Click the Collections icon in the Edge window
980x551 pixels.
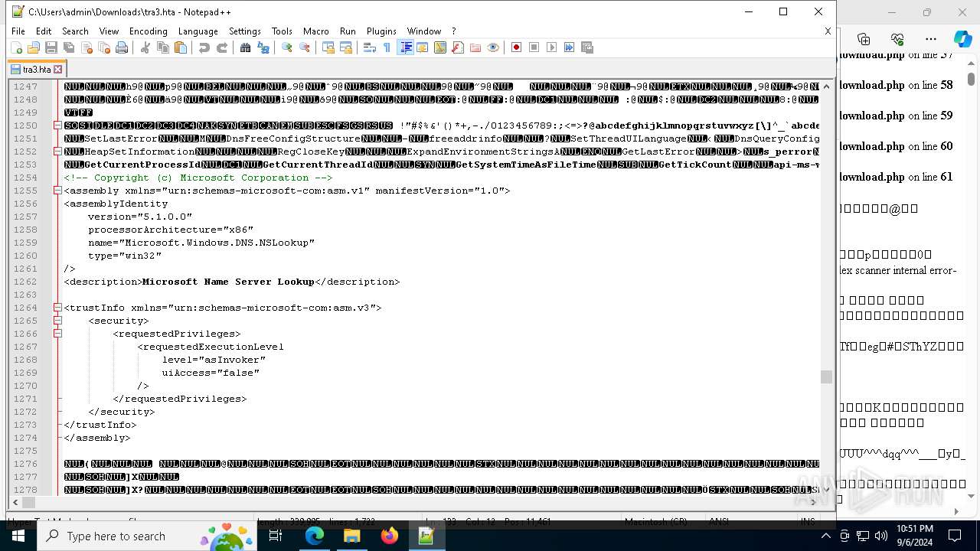(864, 39)
